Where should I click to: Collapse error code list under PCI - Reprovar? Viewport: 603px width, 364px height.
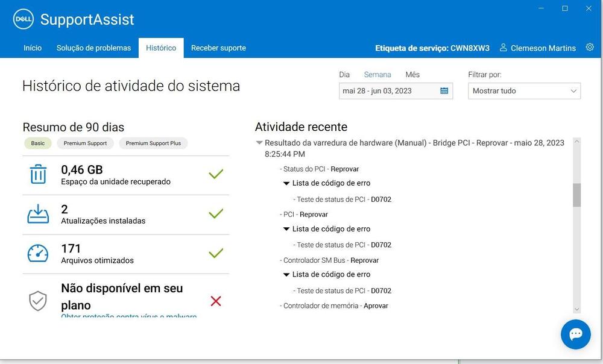tap(286, 229)
